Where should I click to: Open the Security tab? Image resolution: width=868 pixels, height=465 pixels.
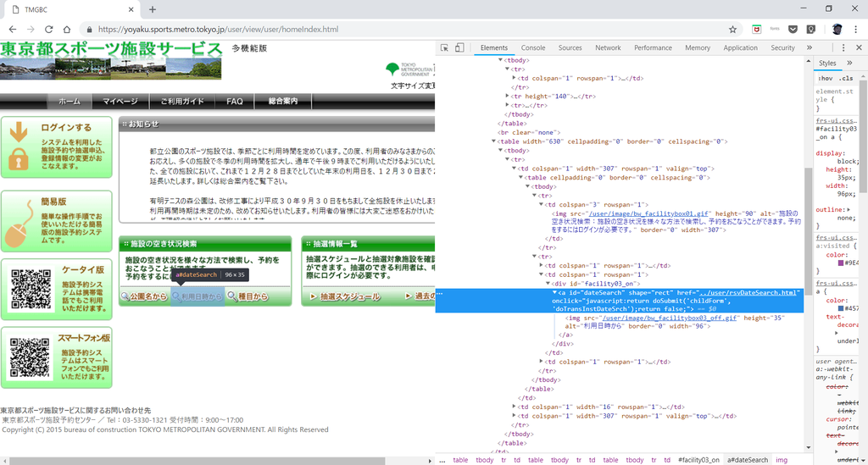pos(782,48)
